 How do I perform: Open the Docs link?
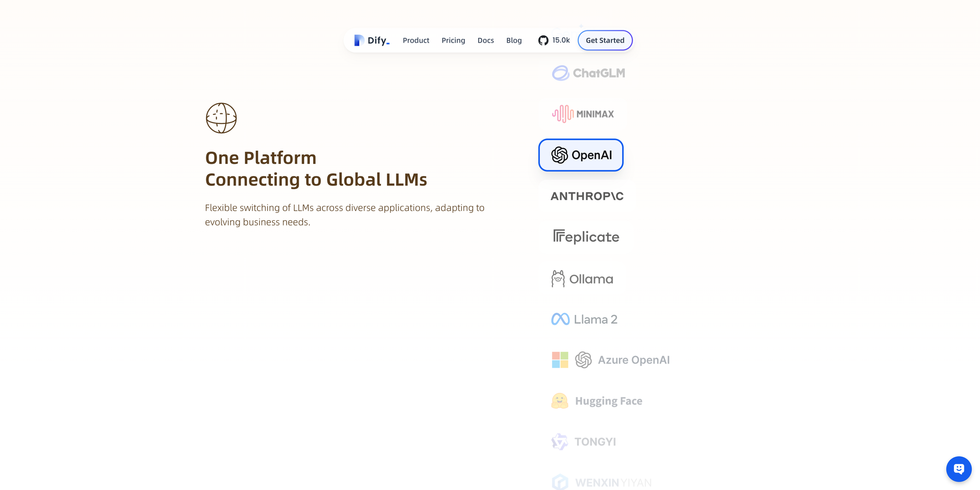(486, 40)
